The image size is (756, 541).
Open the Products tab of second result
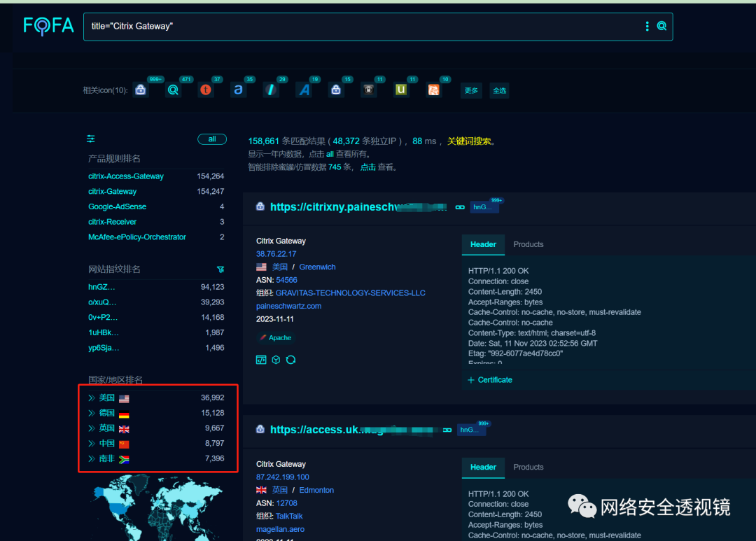(528, 468)
